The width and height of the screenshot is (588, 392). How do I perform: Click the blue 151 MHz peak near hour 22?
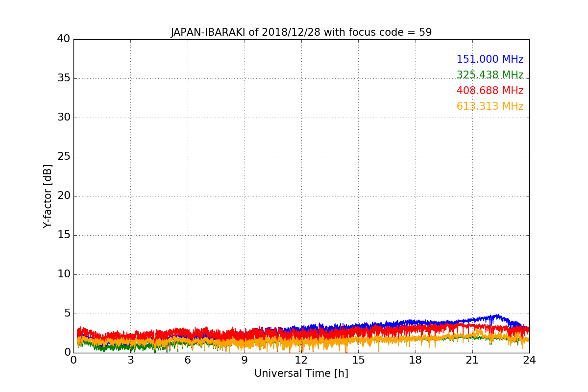click(497, 316)
